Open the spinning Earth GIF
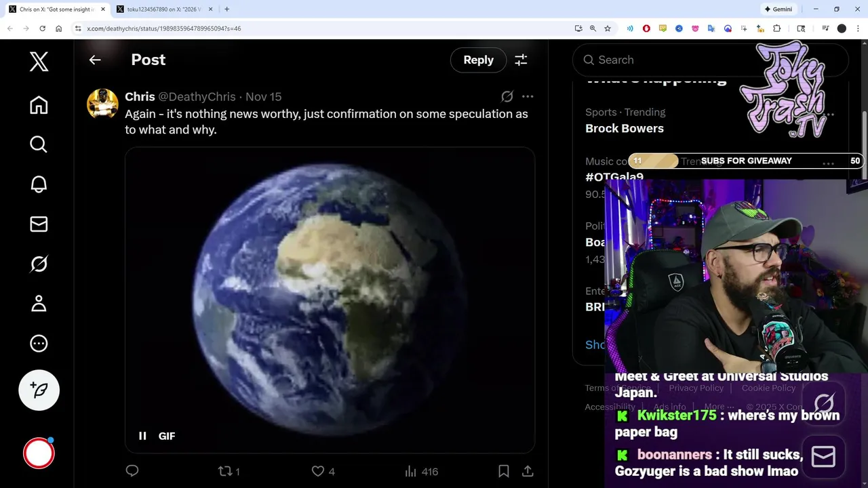The width and height of the screenshot is (868, 488). click(x=330, y=300)
